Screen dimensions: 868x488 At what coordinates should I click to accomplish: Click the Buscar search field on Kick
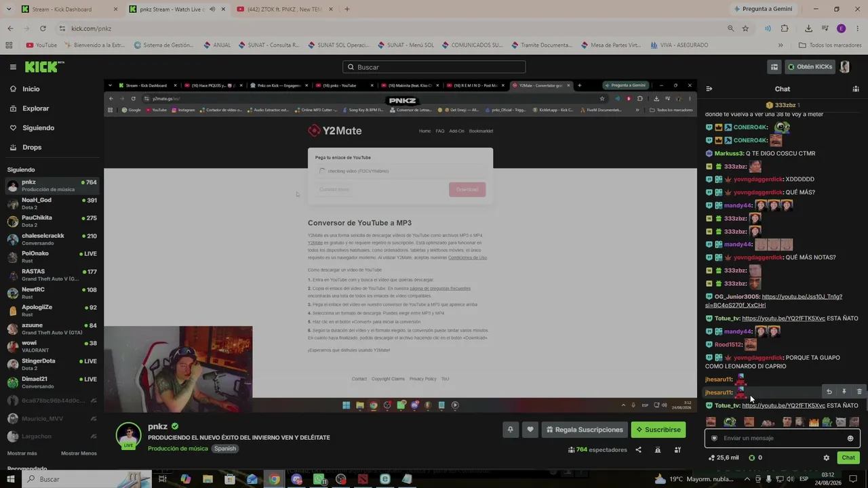tap(434, 67)
